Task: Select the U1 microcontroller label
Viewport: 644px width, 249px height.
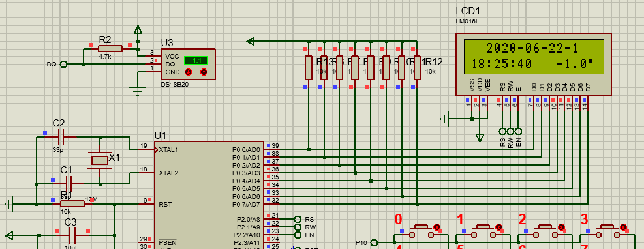Action: click(161, 136)
